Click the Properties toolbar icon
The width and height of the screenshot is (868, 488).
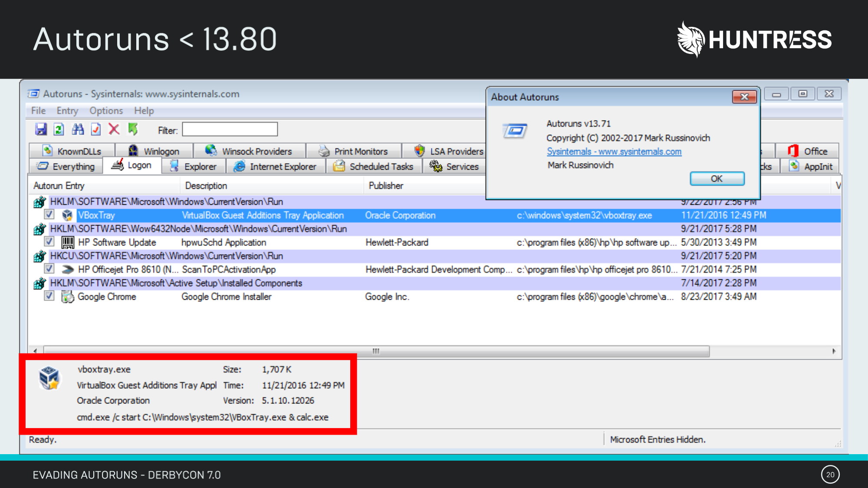point(96,129)
